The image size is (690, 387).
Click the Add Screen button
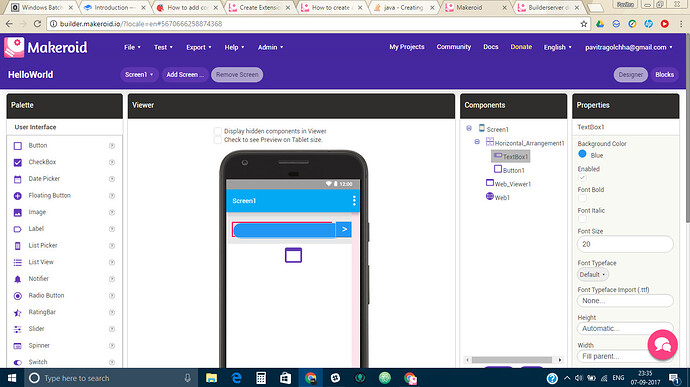[185, 74]
